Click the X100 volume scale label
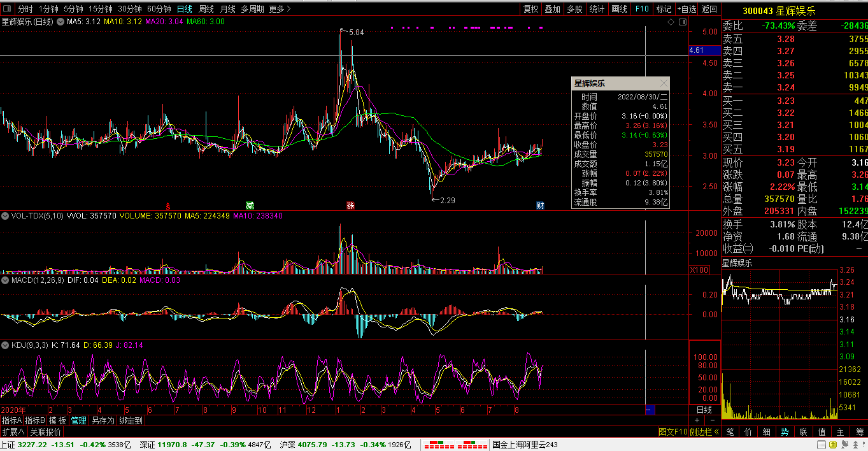 click(x=700, y=270)
